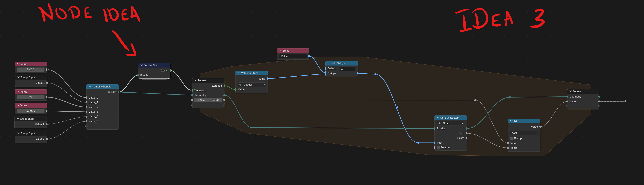Enable the Clamp checkbox
This screenshot has width=644, height=185.
(512, 138)
